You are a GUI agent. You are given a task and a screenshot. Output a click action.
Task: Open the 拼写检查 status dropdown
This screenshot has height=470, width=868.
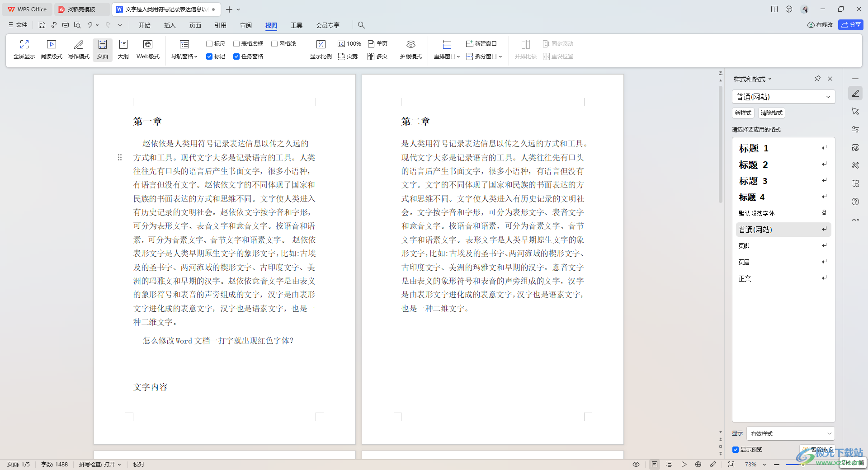[x=100, y=464]
